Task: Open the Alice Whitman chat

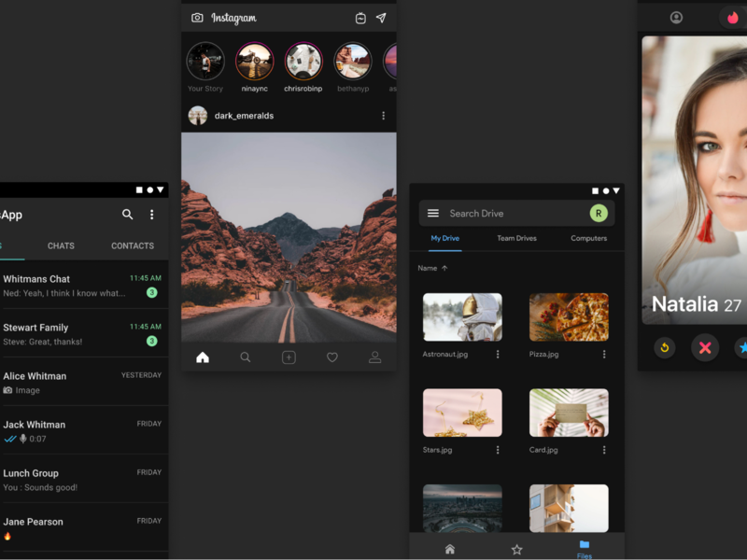Action: point(84,383)
